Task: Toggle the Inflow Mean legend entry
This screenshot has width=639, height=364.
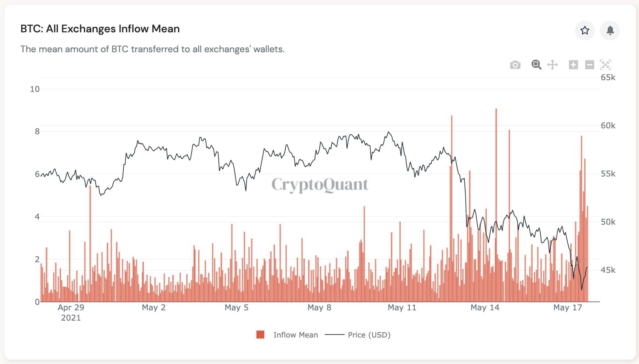Action: tap(295, 335)
